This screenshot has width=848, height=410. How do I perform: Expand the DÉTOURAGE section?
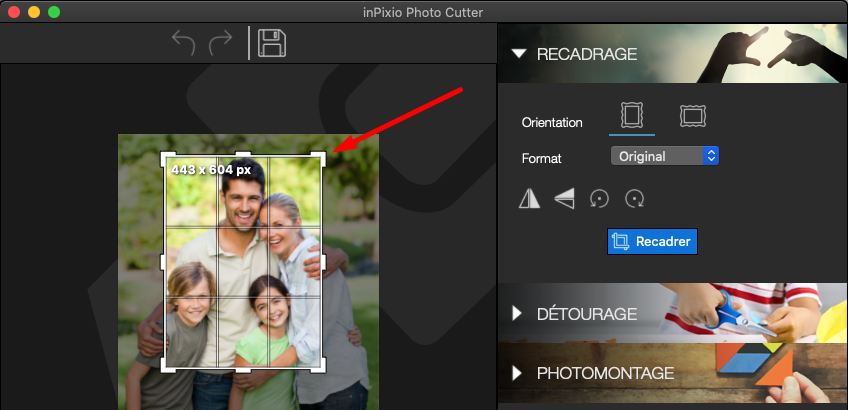pos(517,313)
